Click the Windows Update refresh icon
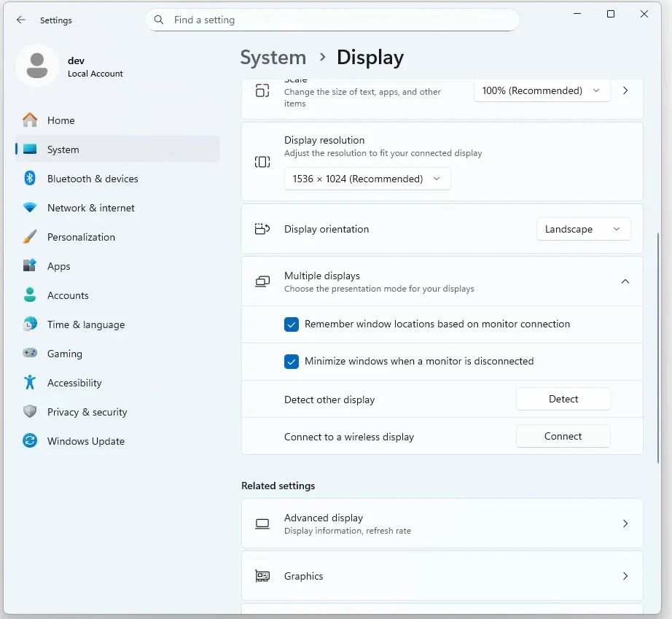The height and width of the screenshot is (619, 672). pos(30,440)
